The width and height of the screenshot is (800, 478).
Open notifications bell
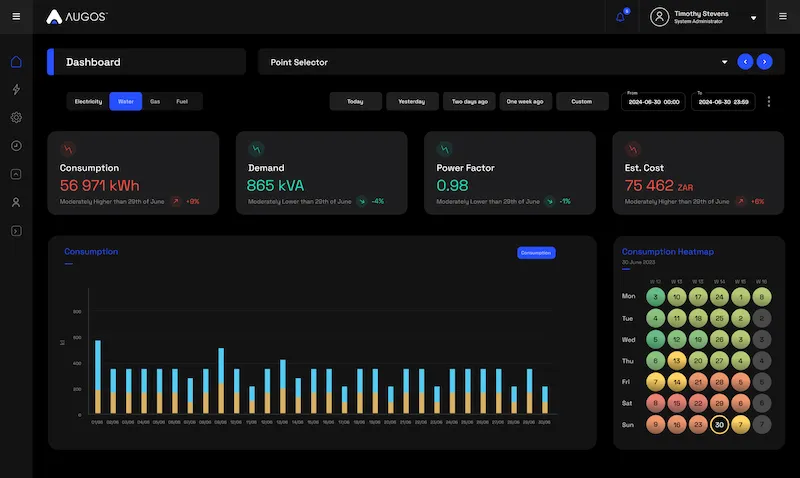[621, 17]
